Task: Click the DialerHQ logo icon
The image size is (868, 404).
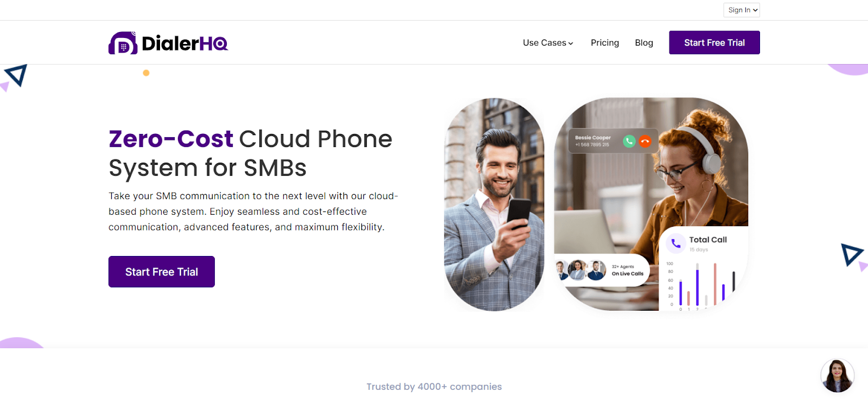Action: [x=123, y=43]
